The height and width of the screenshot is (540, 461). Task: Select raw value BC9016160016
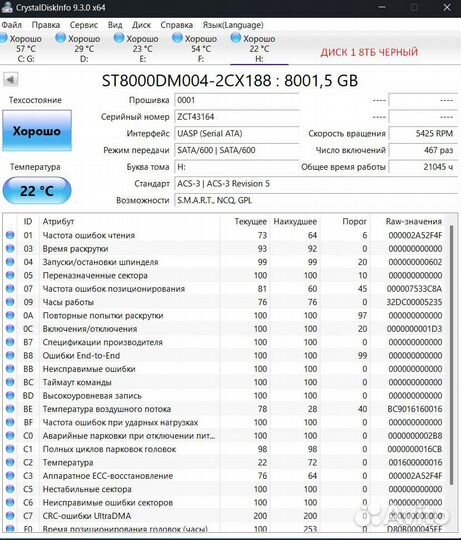[415, 409]
